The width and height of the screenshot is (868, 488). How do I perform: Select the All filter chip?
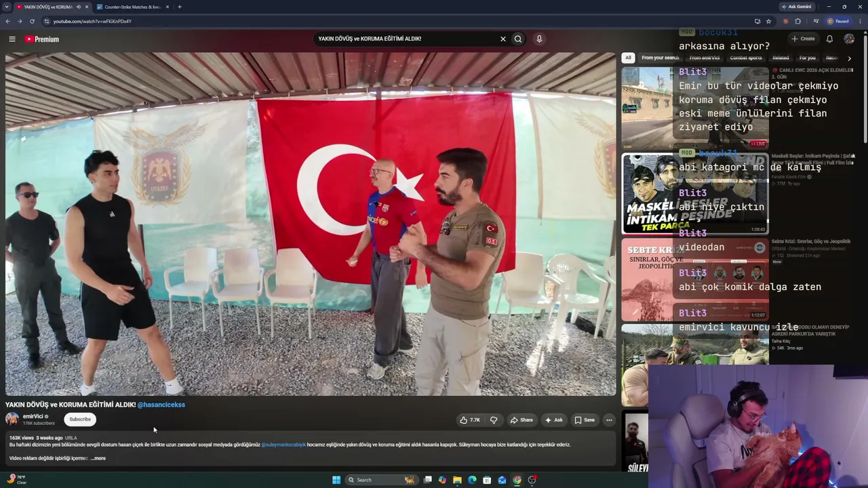[x=629, y=58]
